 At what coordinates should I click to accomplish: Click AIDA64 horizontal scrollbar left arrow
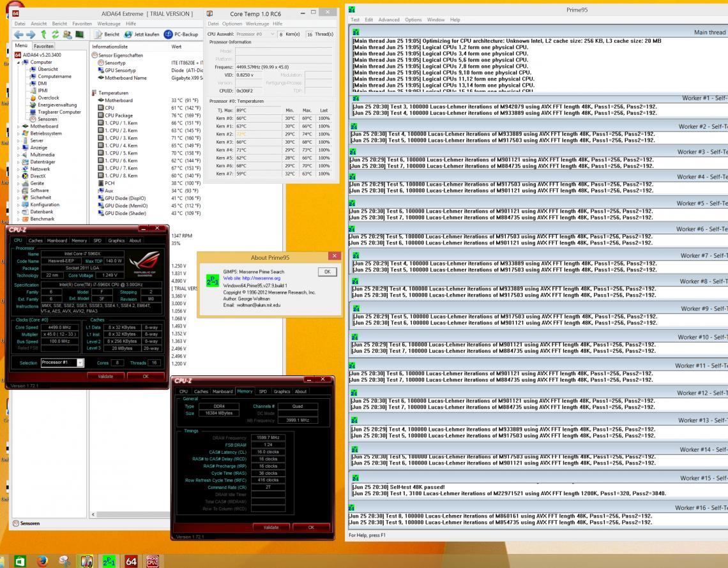click(x=93, y=514)
